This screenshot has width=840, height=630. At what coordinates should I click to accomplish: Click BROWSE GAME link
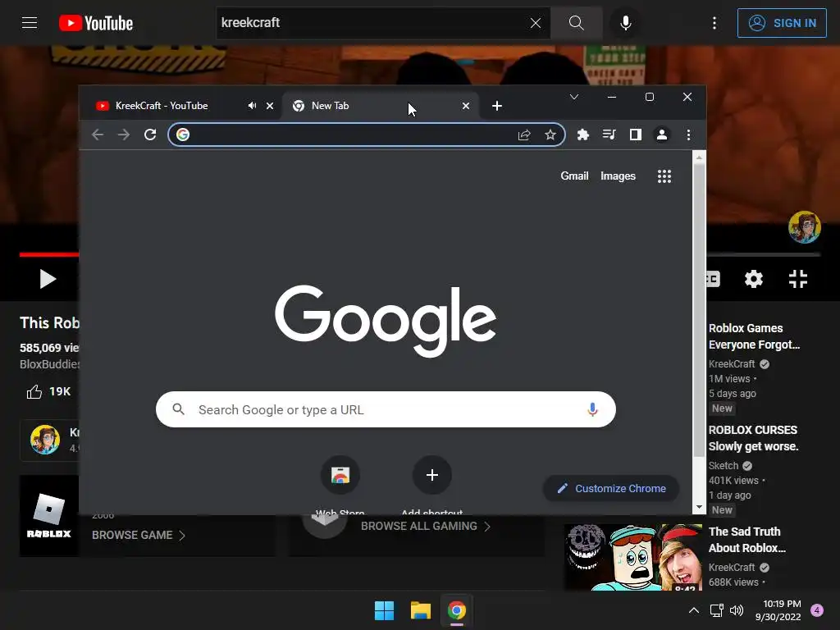click(x=138, y=535)
